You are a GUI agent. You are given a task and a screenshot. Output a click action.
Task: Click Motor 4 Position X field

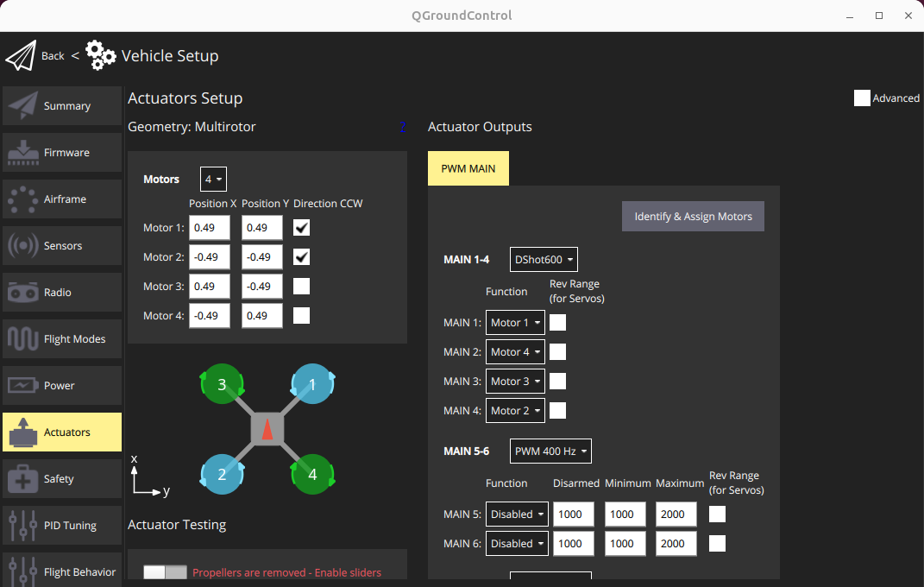coord(209,315)
